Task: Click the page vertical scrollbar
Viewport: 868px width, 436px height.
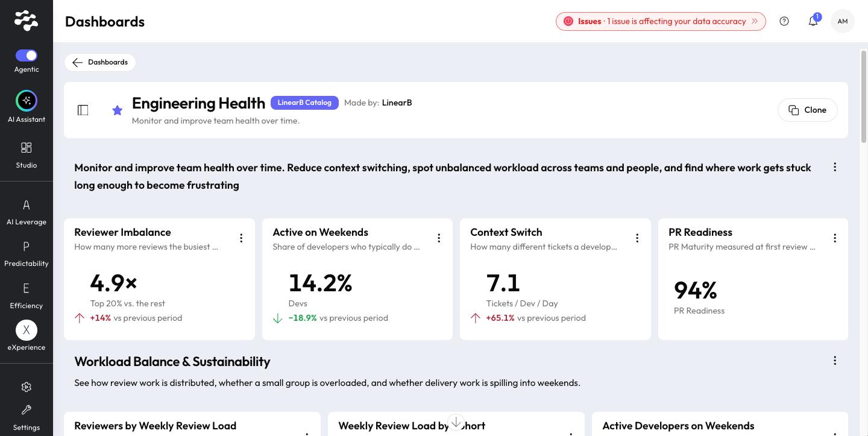Action: coord(863,96)
